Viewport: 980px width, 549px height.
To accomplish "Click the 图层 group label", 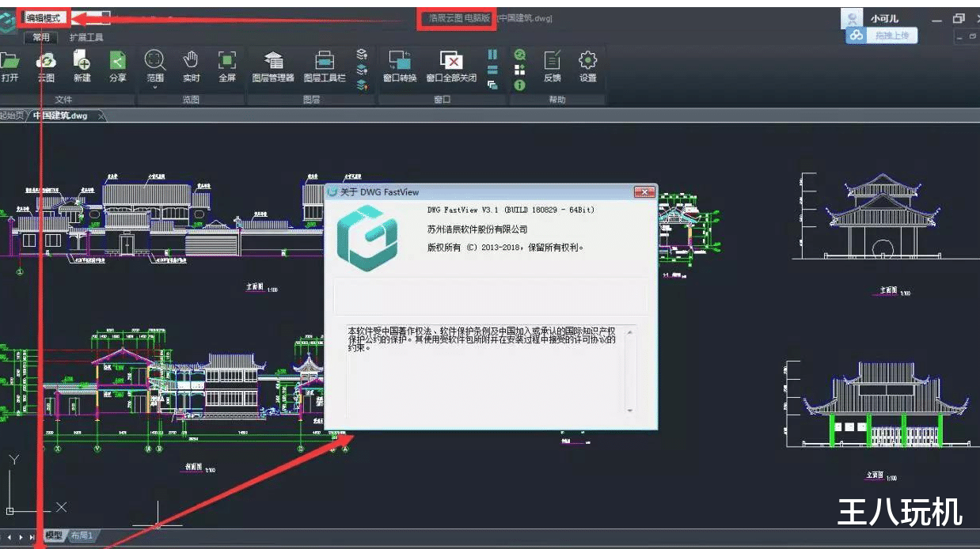I will point(312,100).
